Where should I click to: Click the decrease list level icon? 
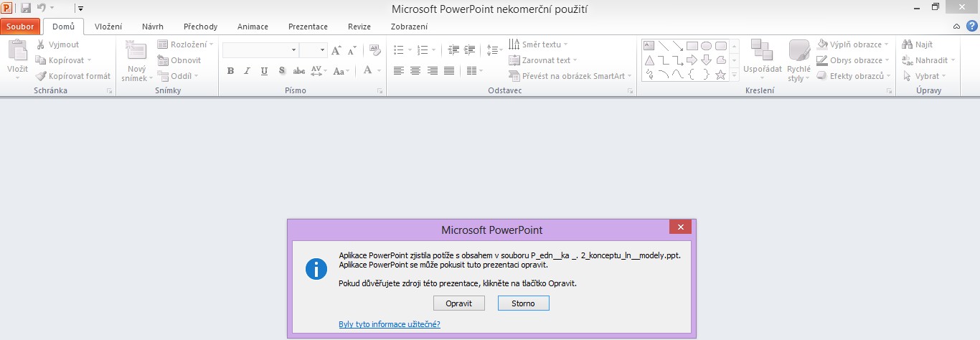coord(453,49)
